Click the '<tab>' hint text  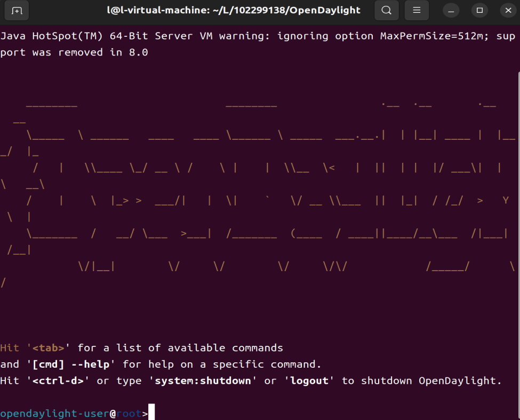click(49, 347)
